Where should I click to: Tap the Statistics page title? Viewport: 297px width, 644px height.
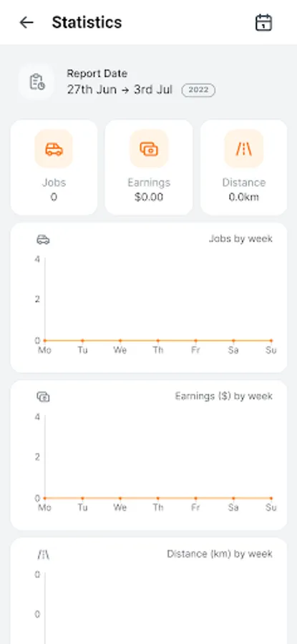87,22
